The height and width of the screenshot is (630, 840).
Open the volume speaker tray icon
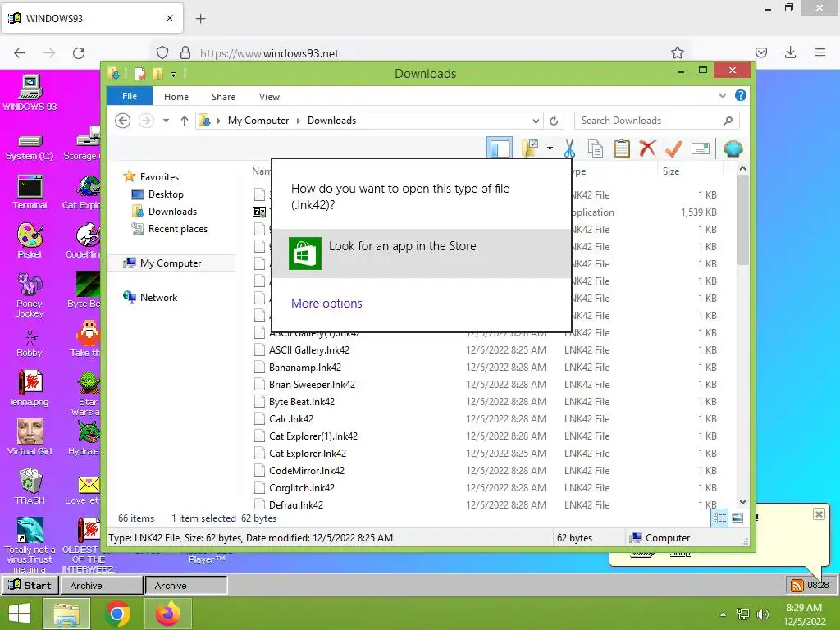pyautogui.click(x=762, y=614)
